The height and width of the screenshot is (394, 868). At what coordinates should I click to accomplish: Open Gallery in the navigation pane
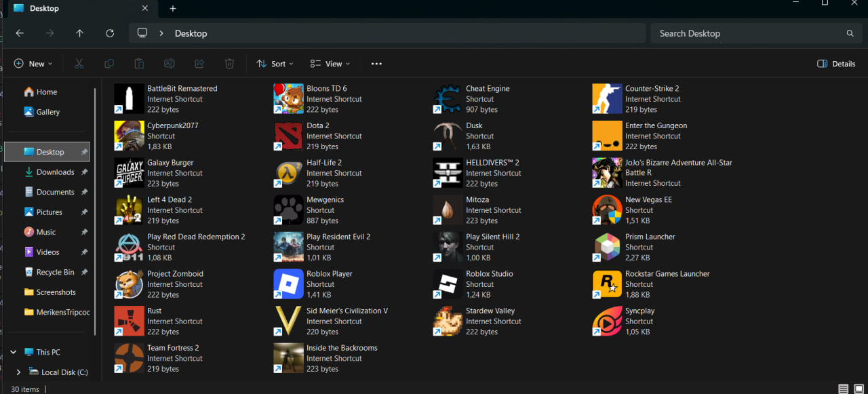(47, 112)
